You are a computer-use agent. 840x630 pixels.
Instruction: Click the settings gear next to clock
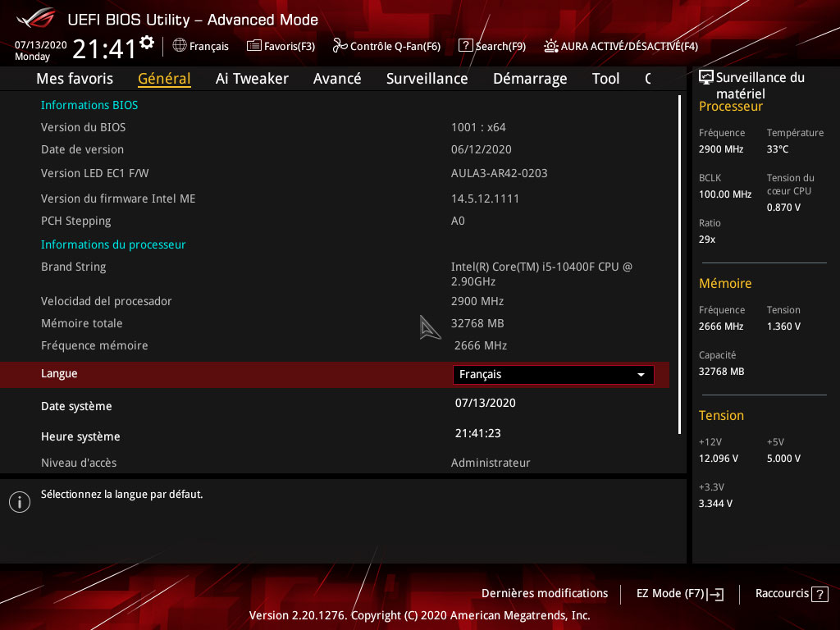[147, 43]
